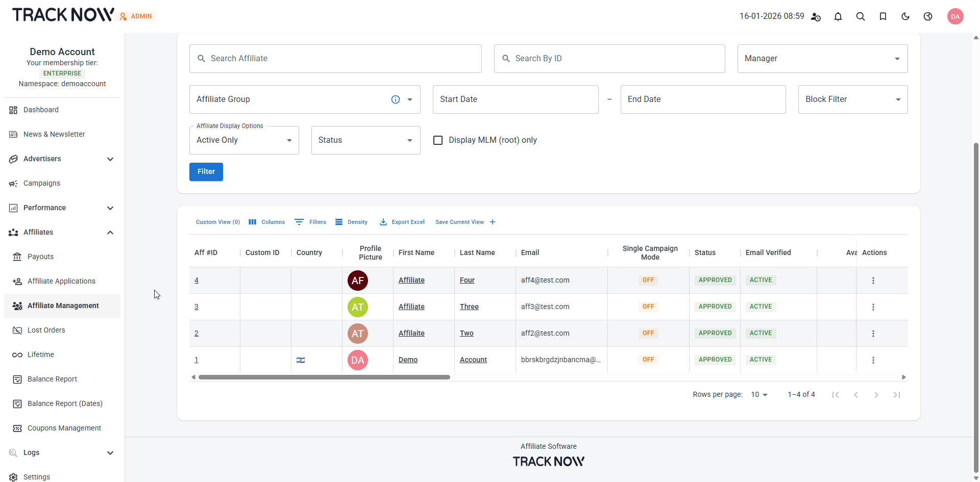The image size is (980, 482).
Task: Click the notifications bell icon
Action: point(838,16)
